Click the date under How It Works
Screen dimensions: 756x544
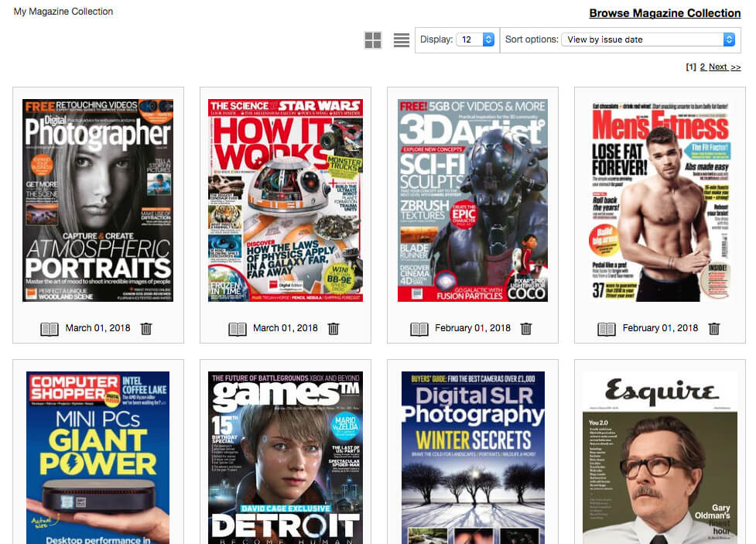pos(286,328)
